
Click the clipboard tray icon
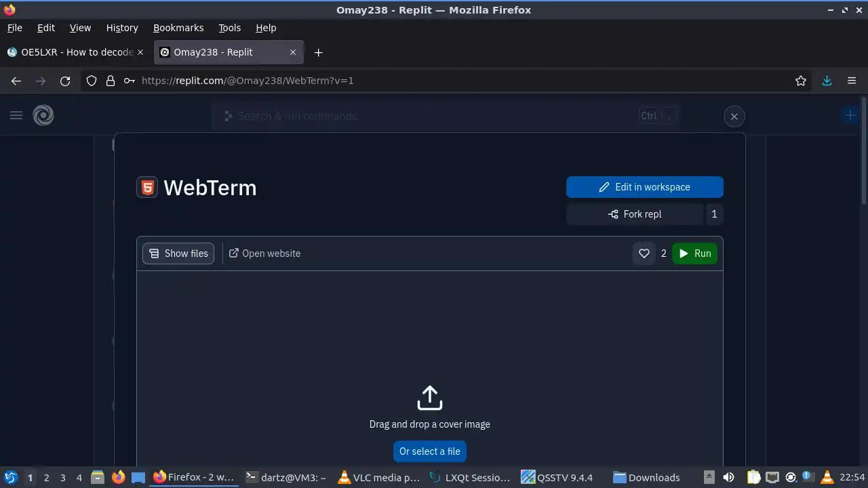point(754,477)
